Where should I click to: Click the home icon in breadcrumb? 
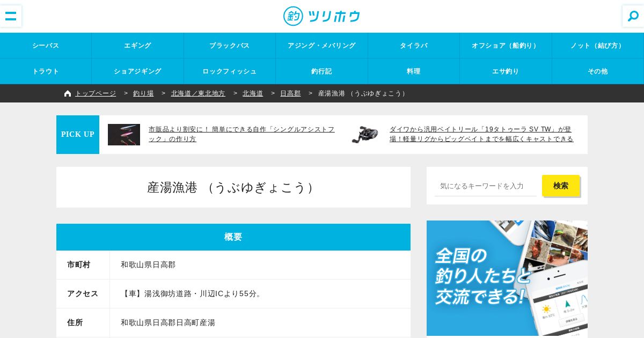tap(68, 93)
